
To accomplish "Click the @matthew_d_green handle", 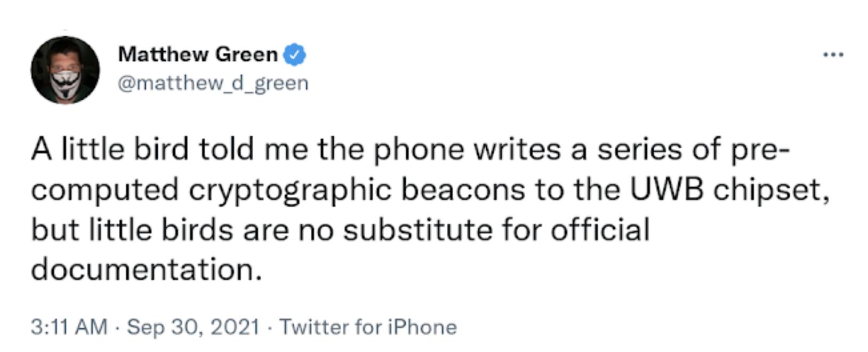I will click(x=213, y=83).
